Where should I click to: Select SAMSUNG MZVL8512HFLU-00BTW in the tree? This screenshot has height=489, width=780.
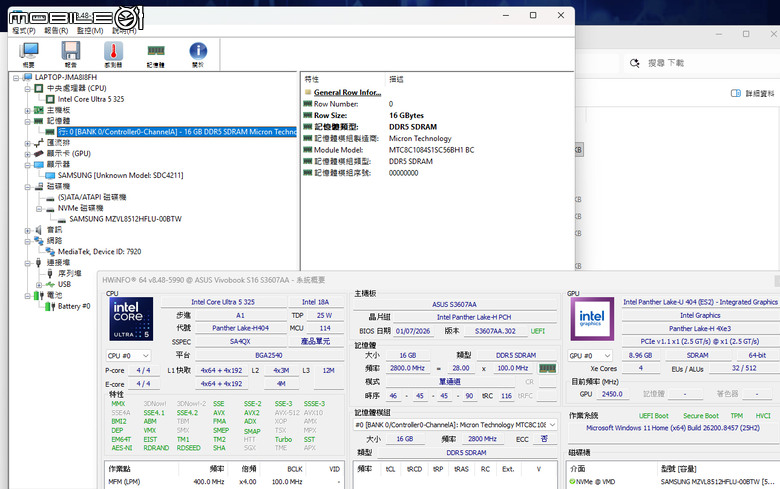click(x=125, y=219)
